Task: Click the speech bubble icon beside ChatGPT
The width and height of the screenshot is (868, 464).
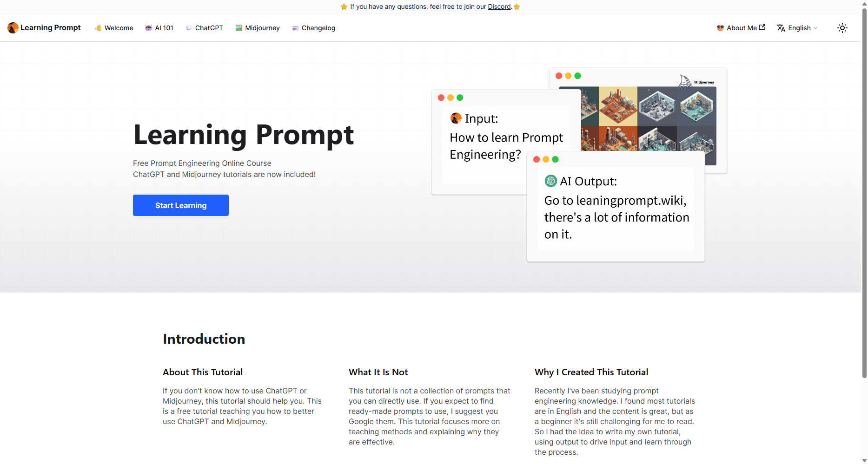Action: pyautogui.click(x=189, y=28)
